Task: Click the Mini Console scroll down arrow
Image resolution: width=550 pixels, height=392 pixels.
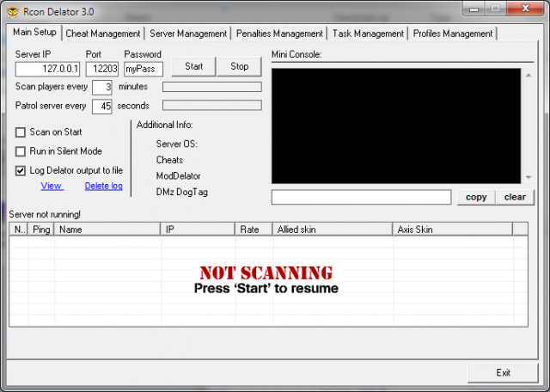Action: [529, 178]
